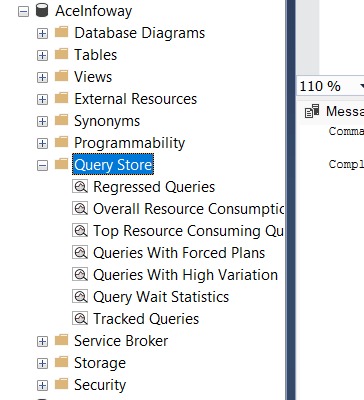The height and width of the screenshot is (400, 364).
Task: Open the Overall Resource Consumption report icon
Action: (80, 209)
